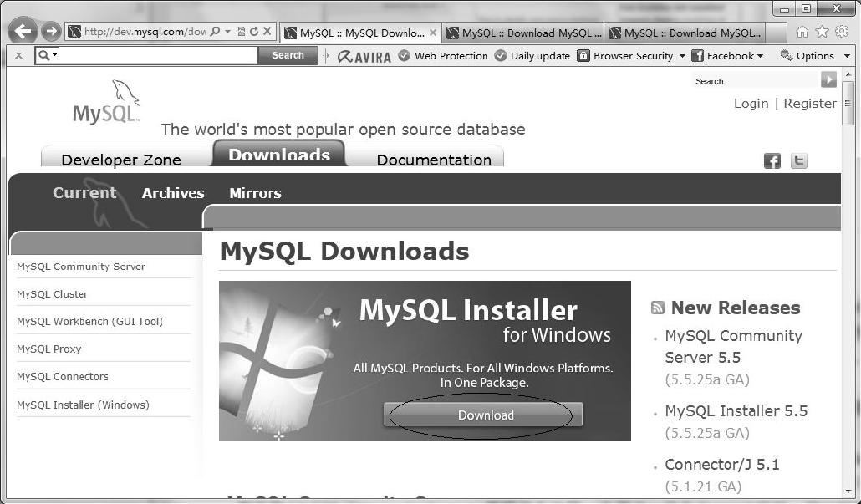Click the scrollbar down arrow

848,492
